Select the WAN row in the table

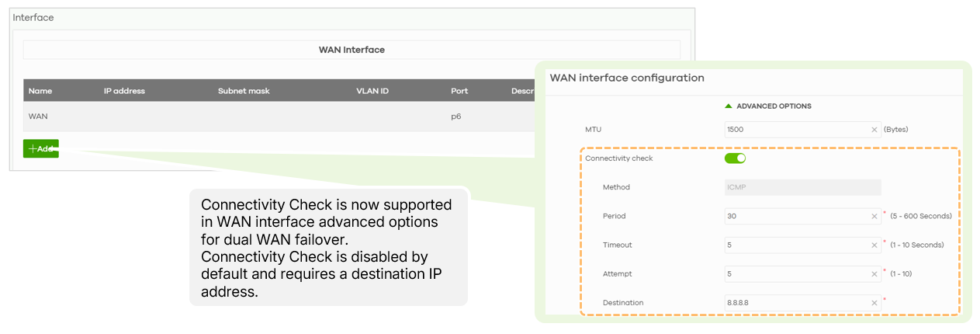[279, 116]
